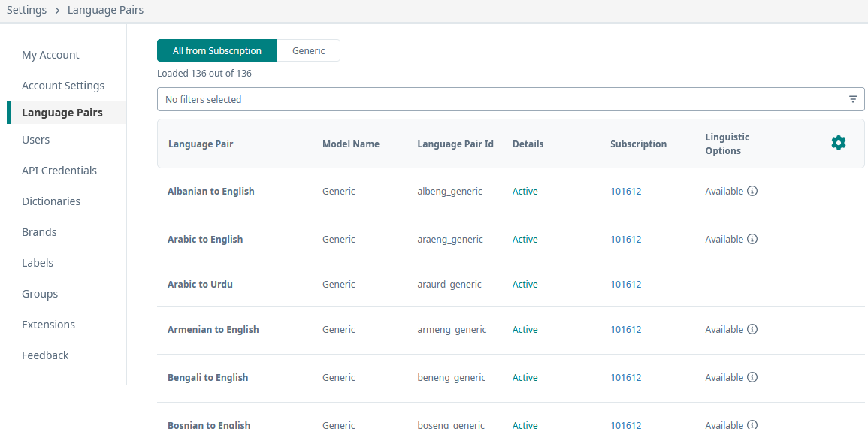The height and width of the screenshot is (429, 868).
Task: Click the filter icon in filter bar
Action: [x=853, y=99]
